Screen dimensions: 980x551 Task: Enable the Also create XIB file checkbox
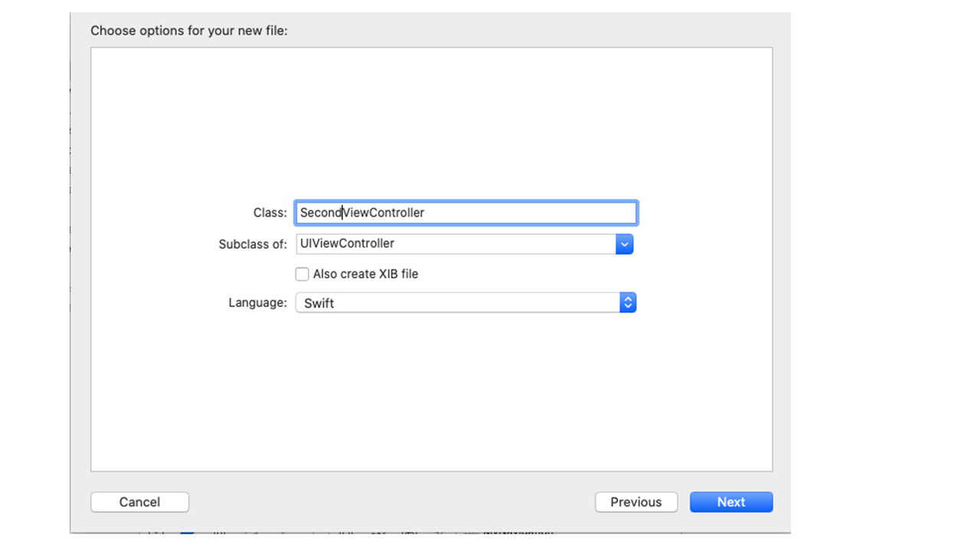click(302, 274)
